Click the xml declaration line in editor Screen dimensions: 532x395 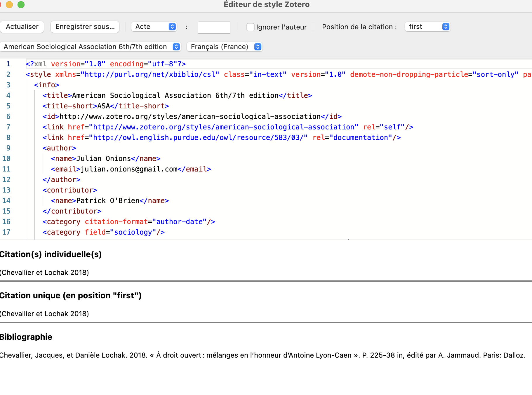pos(106,64)
